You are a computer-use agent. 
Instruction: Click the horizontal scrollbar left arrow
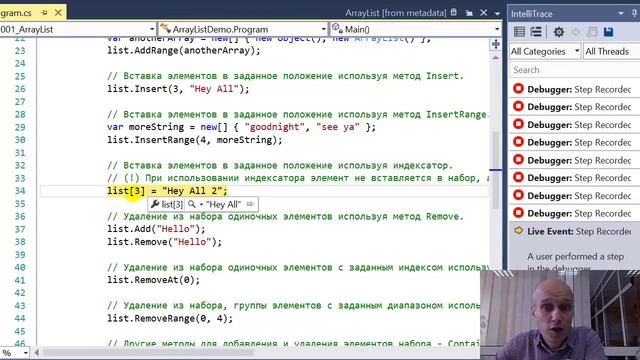37,352
